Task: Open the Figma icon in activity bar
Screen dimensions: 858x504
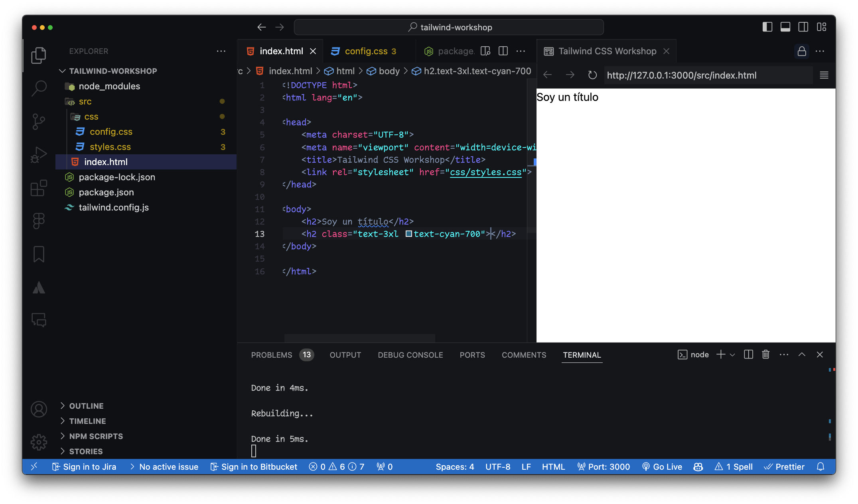Action: (x=39, y=221)
